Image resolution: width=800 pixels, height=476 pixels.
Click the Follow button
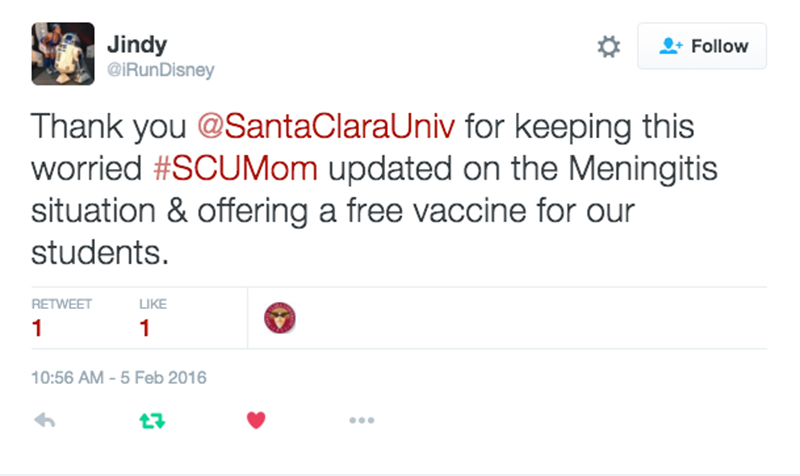(x=702, y=46)
